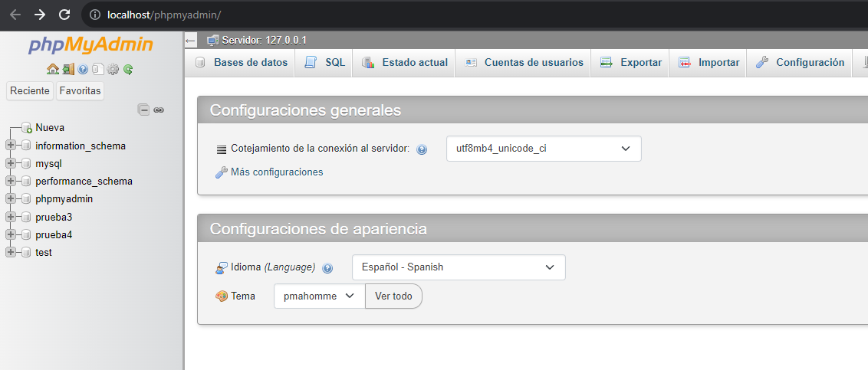Viewport: 868px width, 370px height.
Task: Click the test database cylinder icon
Action: pos(25,252)
